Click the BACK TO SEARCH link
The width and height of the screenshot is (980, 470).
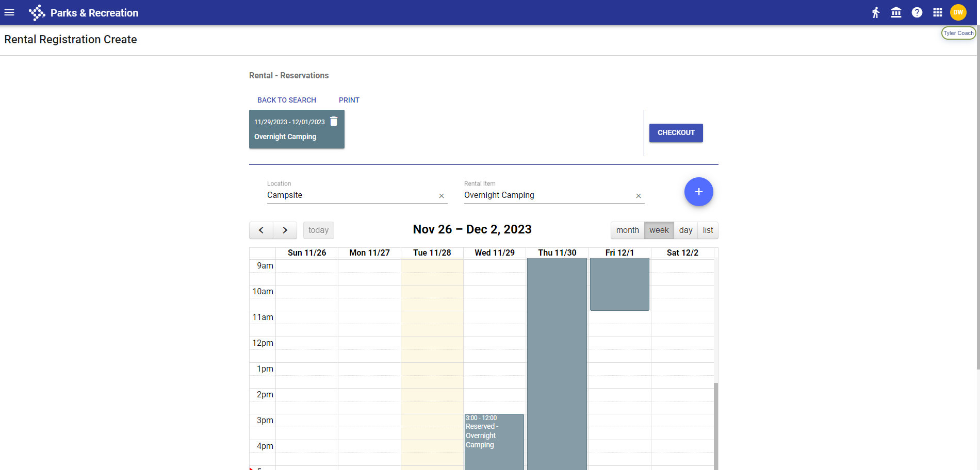287,100
